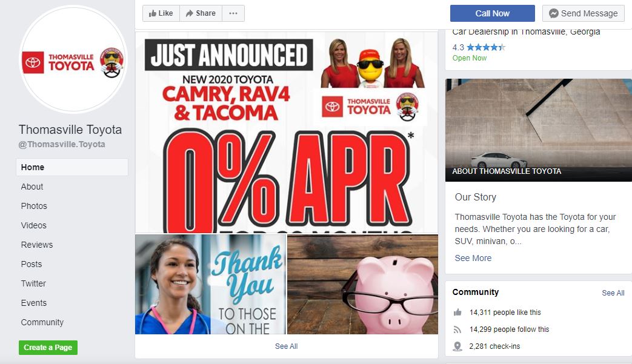632x364 pixels.
Task: Go to the Reviews page section
Action: tap(37, 245)
